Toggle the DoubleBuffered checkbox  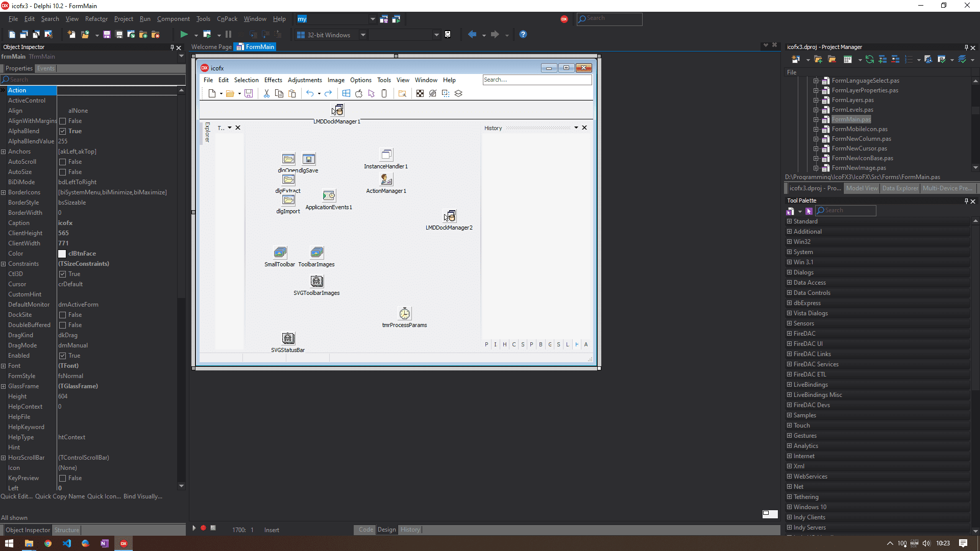coord(62,325)
